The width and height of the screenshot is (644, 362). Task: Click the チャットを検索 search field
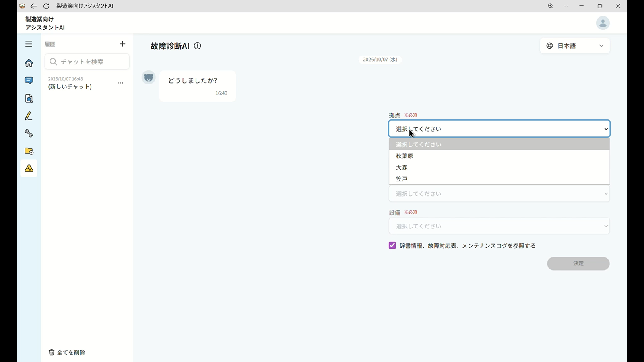[87, 62]
